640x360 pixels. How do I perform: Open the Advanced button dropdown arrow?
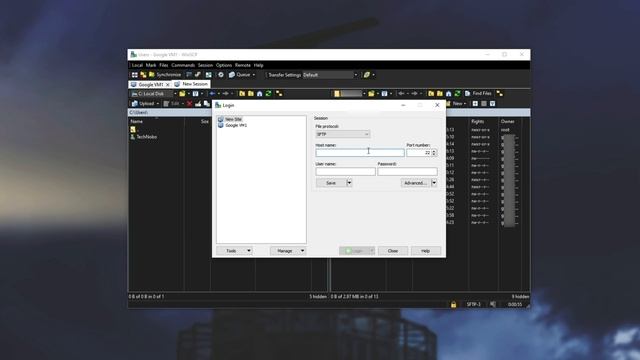(434, 183)
